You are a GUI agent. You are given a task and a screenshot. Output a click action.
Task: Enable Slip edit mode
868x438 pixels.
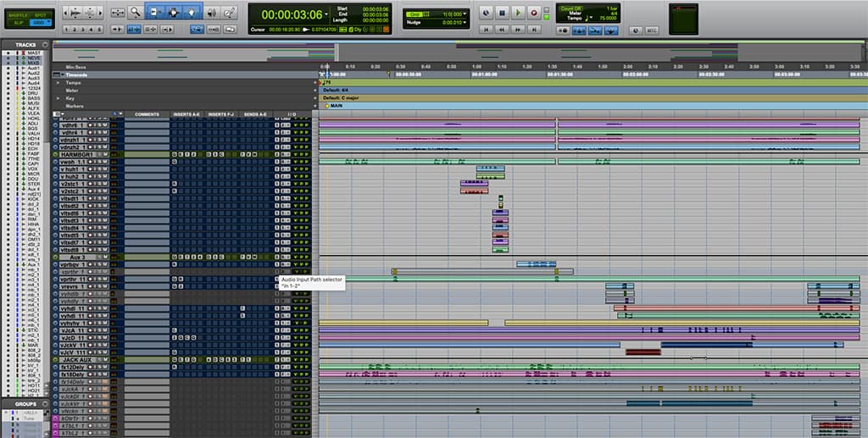(18, 23)
